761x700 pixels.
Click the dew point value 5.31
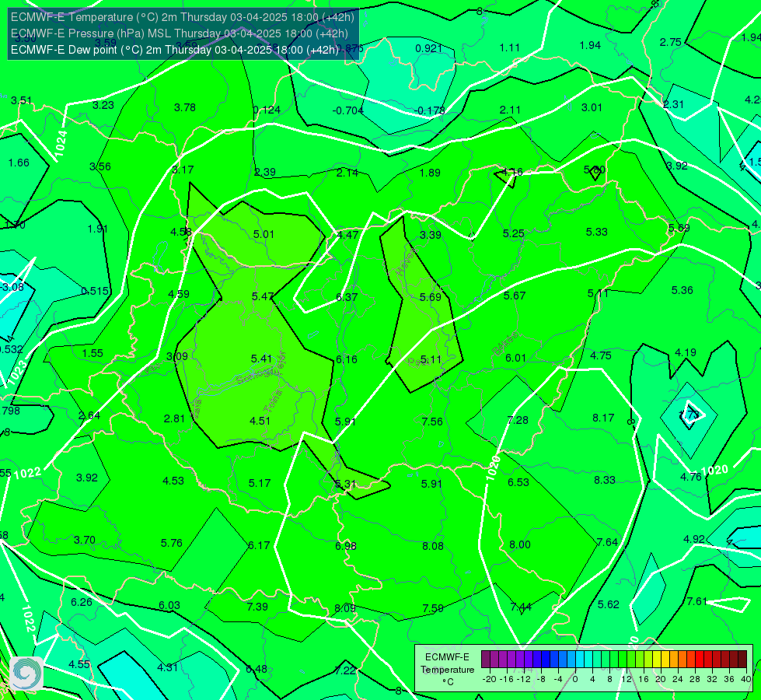click(346, 485)
